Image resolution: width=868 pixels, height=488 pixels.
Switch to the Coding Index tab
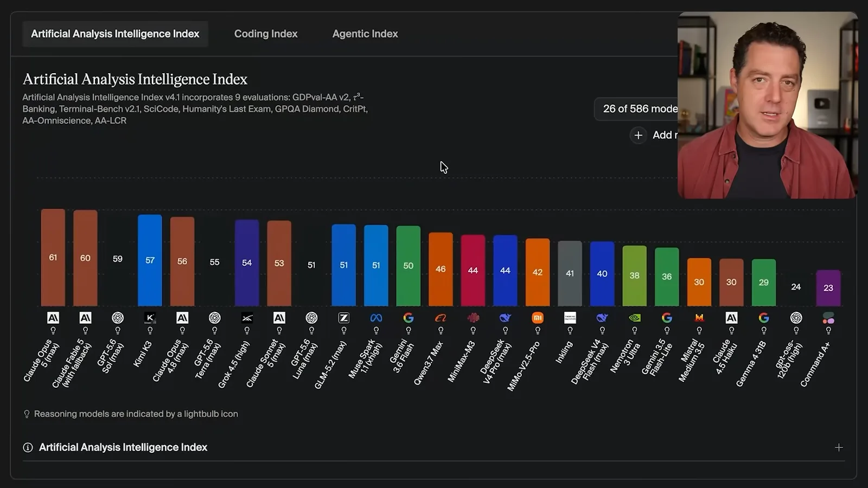(x=266, y=34)
